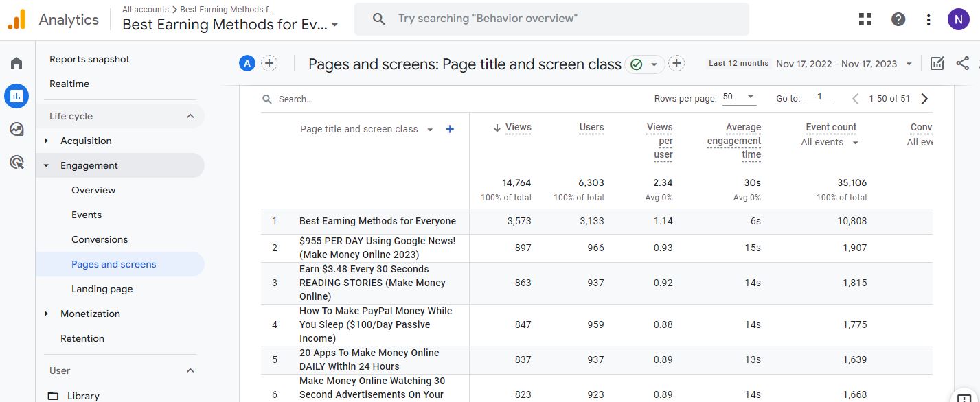Open the Home icon in left sidebar
The height and width of the screenshot is (402, 980).
coord(16,62)
